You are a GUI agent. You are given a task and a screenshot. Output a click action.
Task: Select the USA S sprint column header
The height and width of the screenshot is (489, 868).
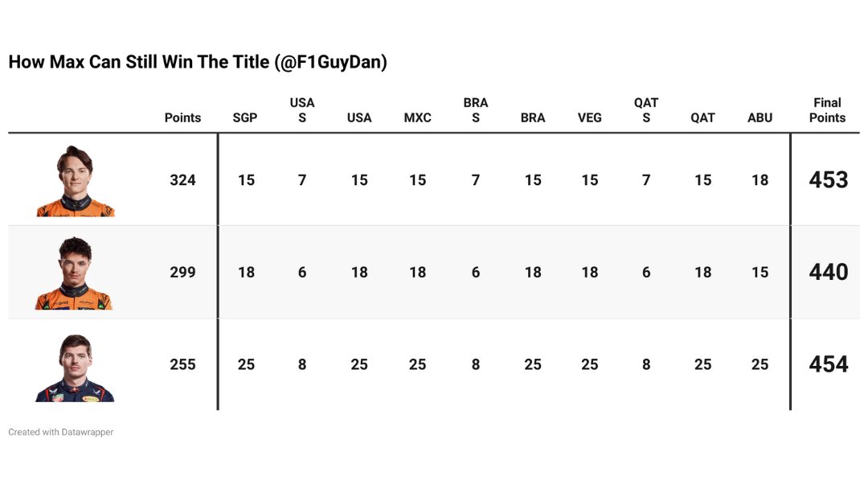[302, 110]
